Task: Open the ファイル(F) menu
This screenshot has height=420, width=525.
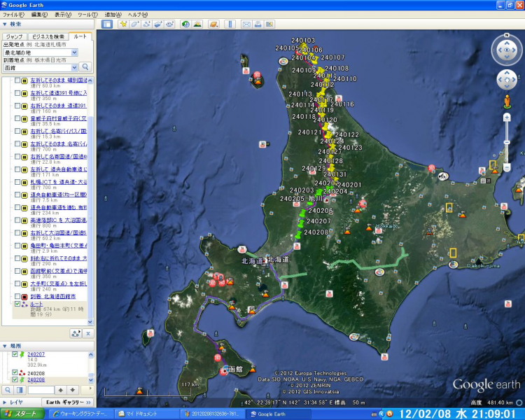Action: coord(14,15)
